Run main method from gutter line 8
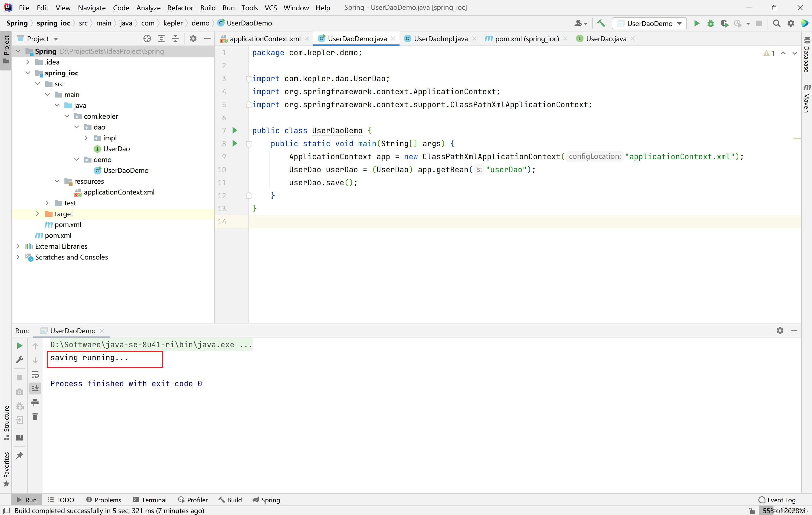Image resolution: width=812 pixels, height=515 pixels. (235, 143)
